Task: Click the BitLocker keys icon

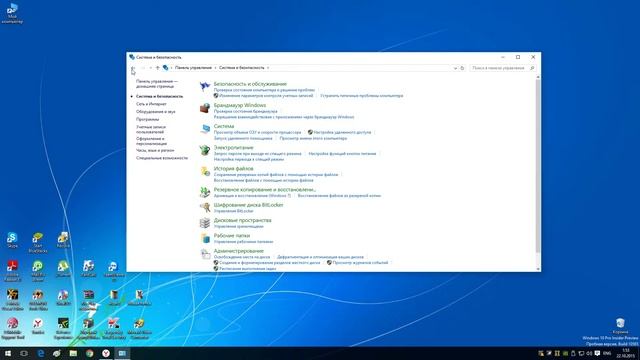Action: click(204, 207)
